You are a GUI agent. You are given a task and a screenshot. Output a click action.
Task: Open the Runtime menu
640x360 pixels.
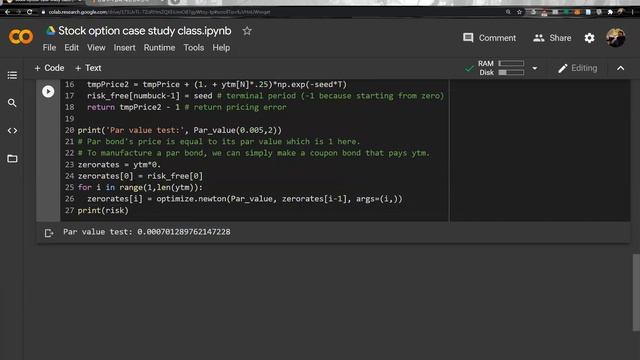159,48
